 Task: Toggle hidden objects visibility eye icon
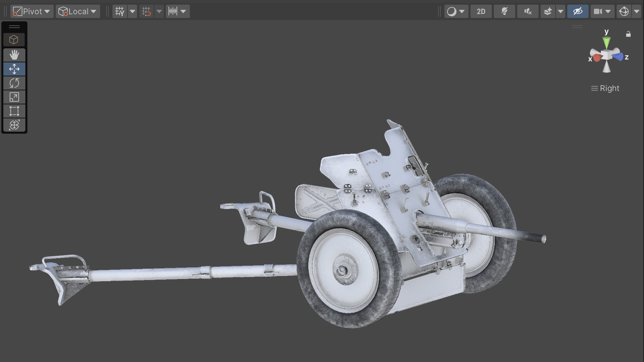578,11
